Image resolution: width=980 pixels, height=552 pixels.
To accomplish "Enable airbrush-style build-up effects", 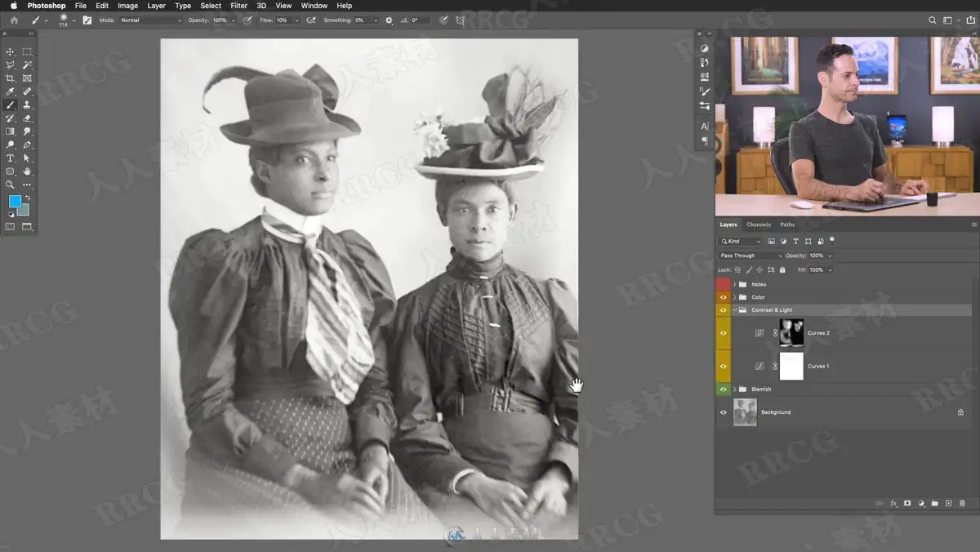I will 311,20.
